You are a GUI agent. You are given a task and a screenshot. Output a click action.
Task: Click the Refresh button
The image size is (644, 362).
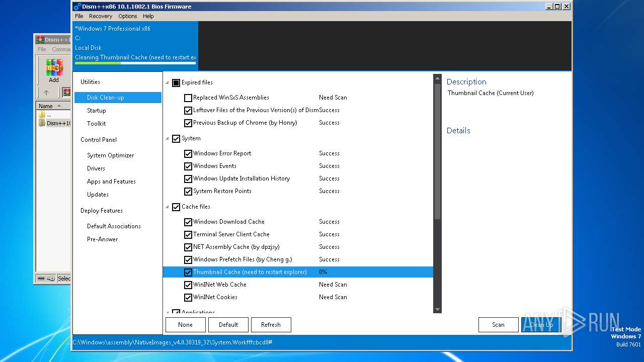click(x=271, y=325)
